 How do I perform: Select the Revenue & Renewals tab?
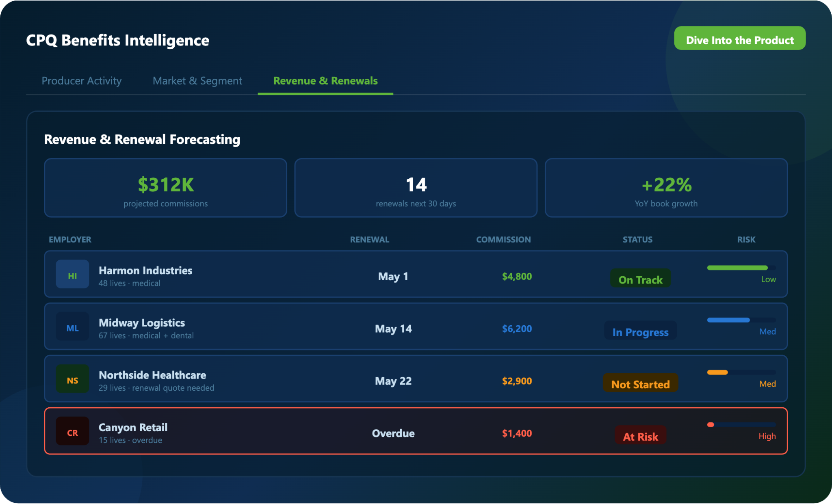click(325, 81)
